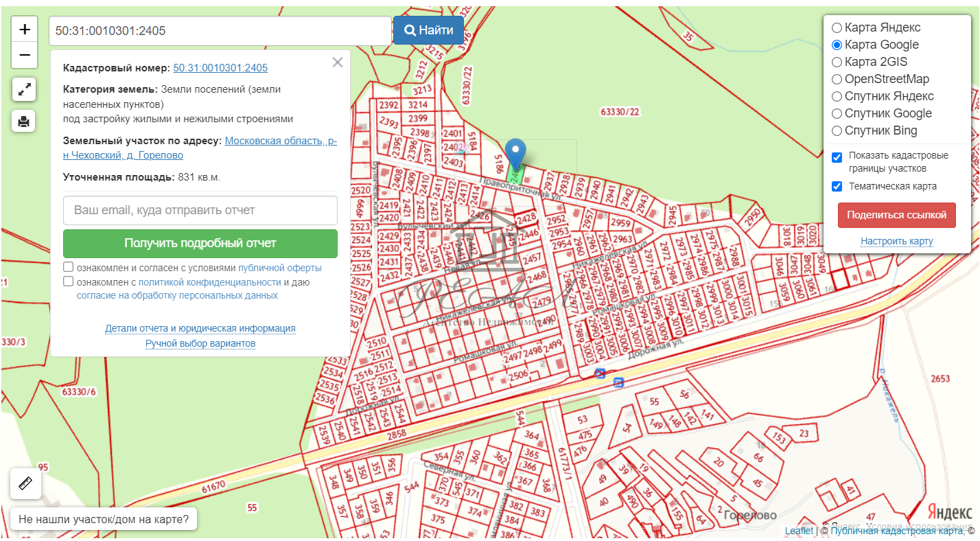Toggle Тематическая карта checkbox

tap(837, 187)
